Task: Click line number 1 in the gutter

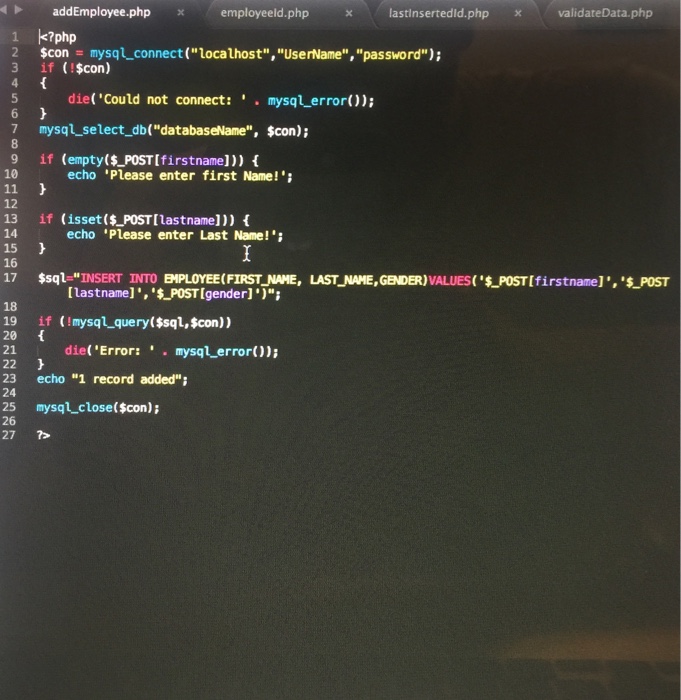Action: (x=15, y=37)
